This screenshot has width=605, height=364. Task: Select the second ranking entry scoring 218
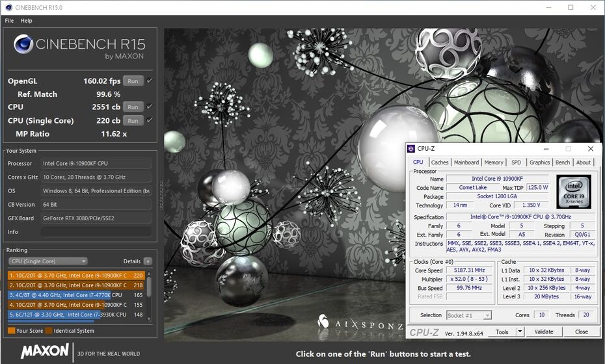pyautogui.click(x=76, y=285)
